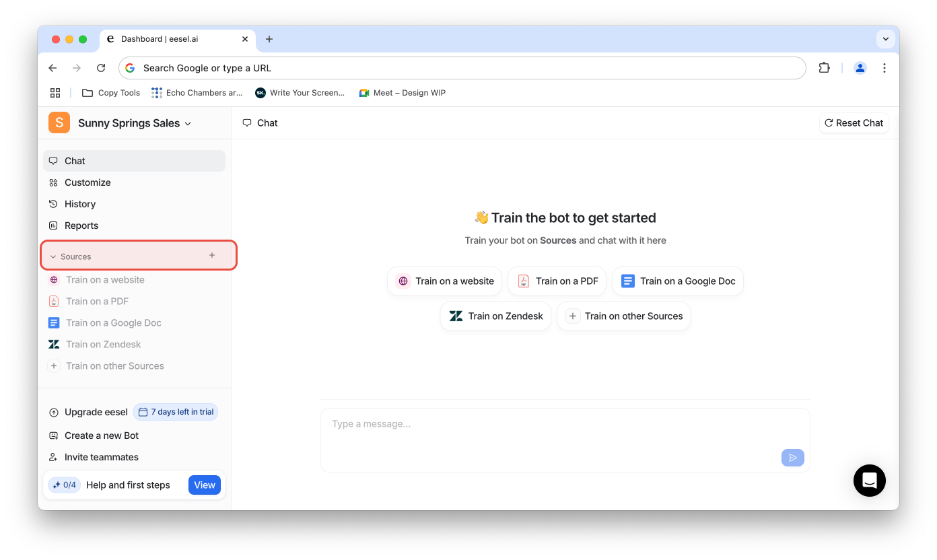The width and height of the screenshot is (937, 560).
Task: Click the orange S bot avatar
Action: [59, 123]
